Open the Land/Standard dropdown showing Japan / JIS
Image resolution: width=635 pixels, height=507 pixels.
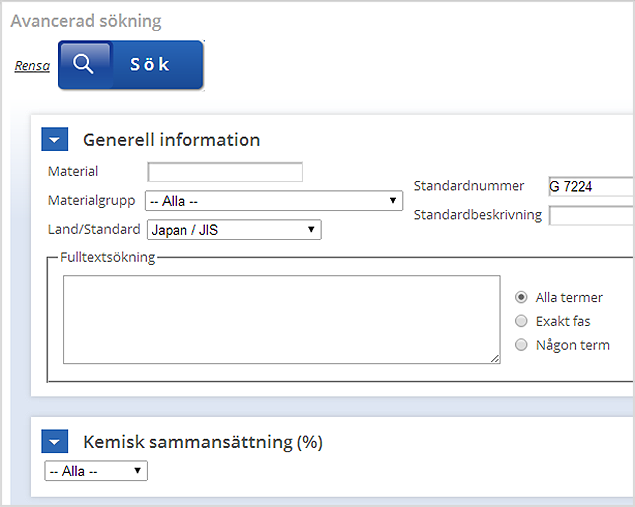click(x=234, y=230)
